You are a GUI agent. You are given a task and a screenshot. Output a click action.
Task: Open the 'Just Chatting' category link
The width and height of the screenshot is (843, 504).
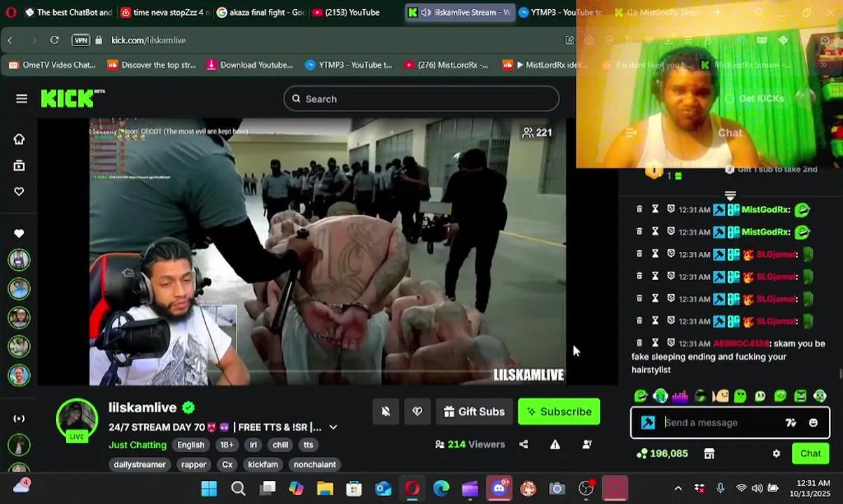[x=137, y=444]
